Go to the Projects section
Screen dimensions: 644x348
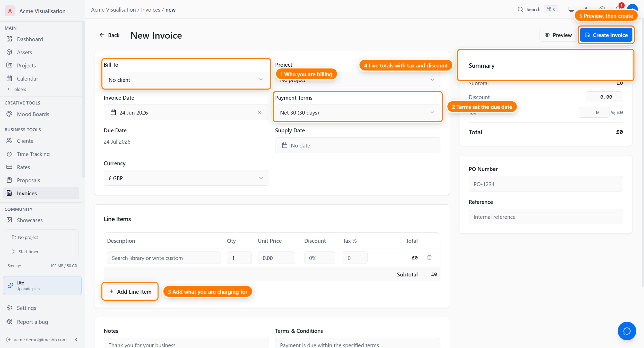point(41,65)
